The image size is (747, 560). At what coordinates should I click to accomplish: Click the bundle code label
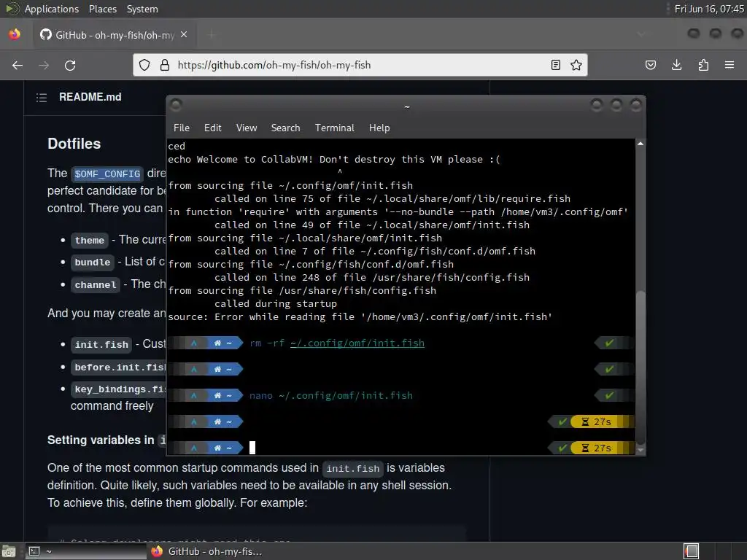[x=93, y=262]
